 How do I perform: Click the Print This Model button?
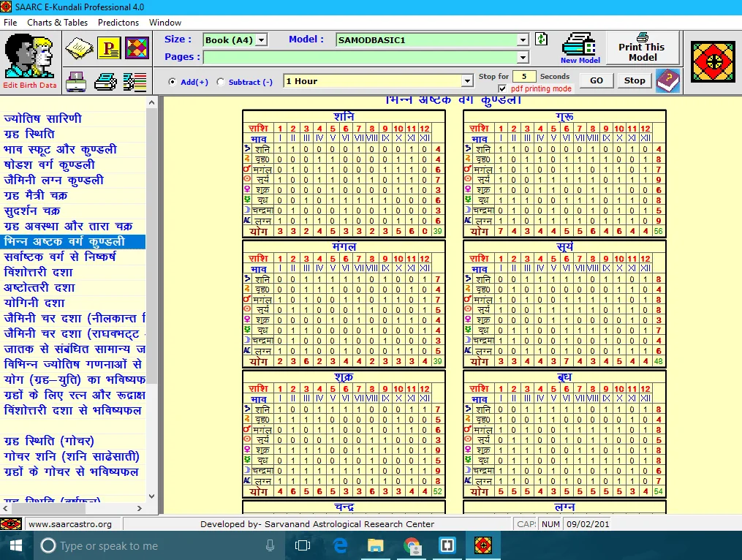pos(642,48)
